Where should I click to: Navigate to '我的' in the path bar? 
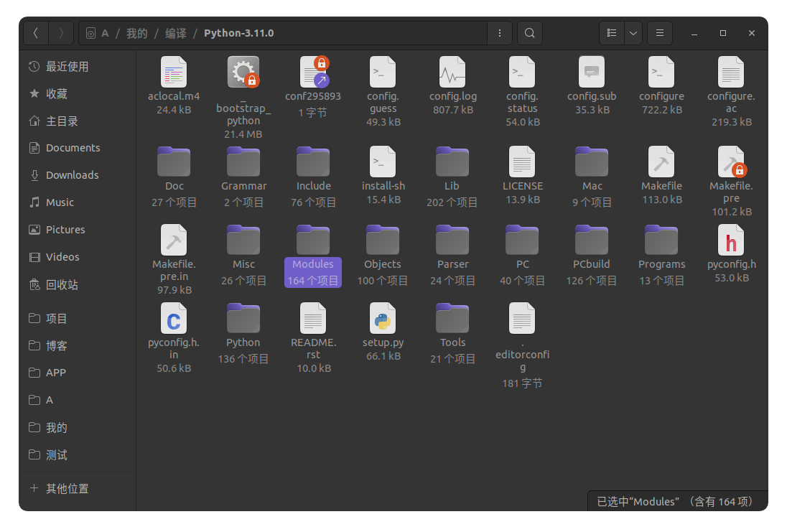[137, 33]
